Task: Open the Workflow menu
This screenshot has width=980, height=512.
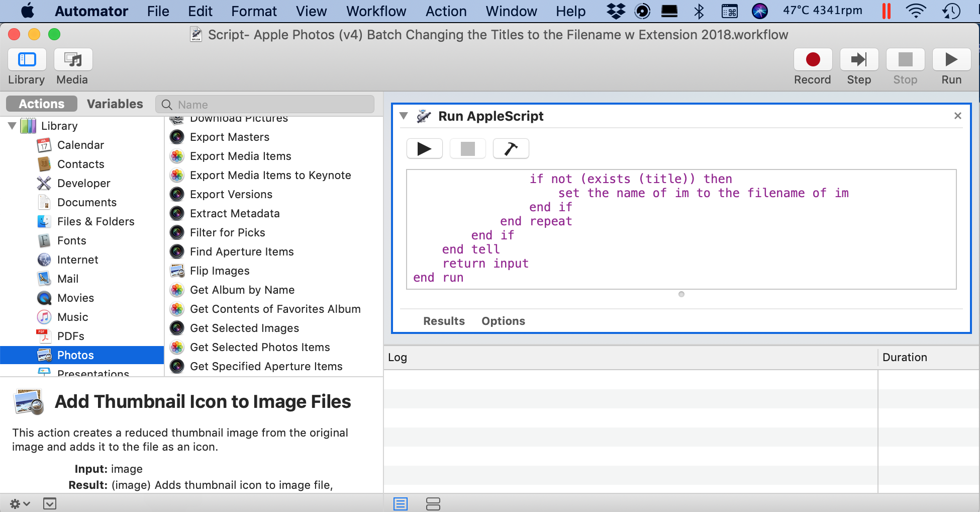Action: tap(376, 11)
